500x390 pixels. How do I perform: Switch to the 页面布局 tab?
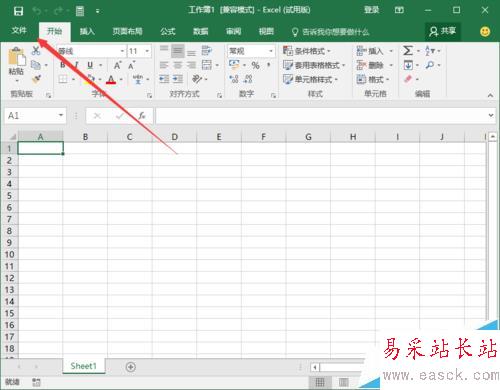coord(127,31)
